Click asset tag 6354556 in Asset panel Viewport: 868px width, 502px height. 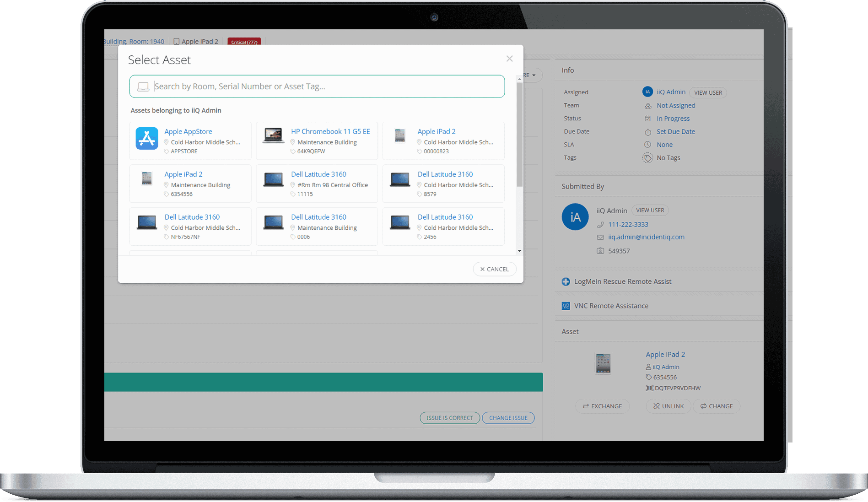(665, 378)
